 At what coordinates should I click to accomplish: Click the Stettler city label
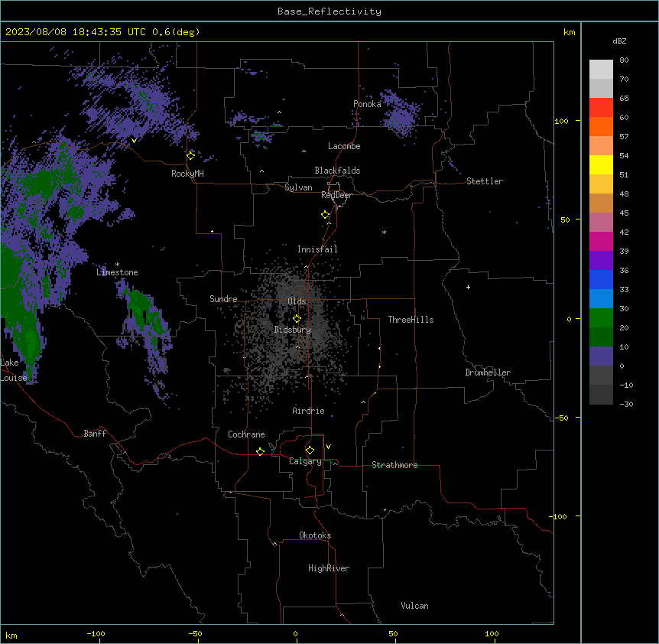pyautogui.click(x=485, y=181)
